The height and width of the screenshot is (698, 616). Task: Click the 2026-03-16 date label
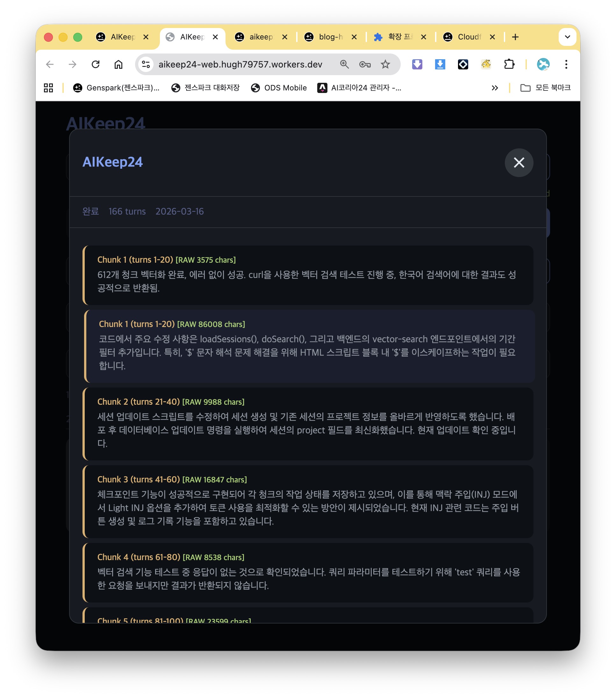coord(179,211)
